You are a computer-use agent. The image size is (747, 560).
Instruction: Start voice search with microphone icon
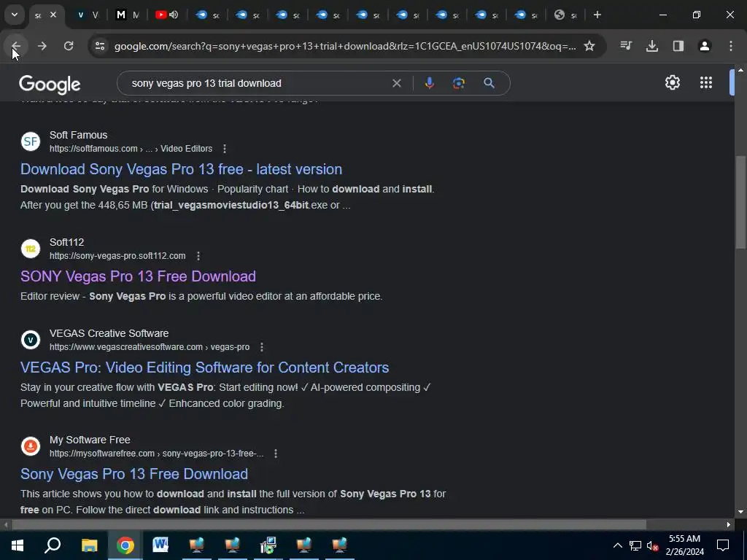point(429,83)
